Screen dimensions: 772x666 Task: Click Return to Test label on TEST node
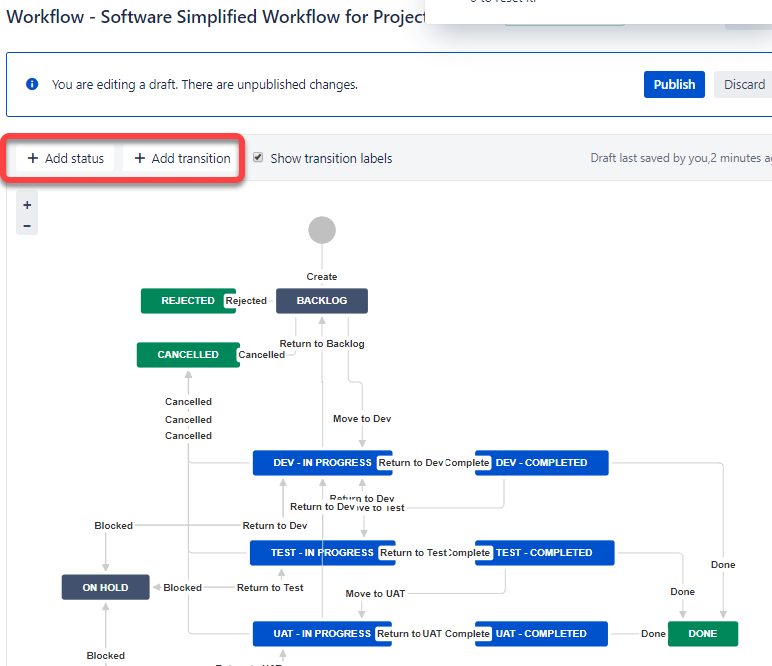[413, 553]
